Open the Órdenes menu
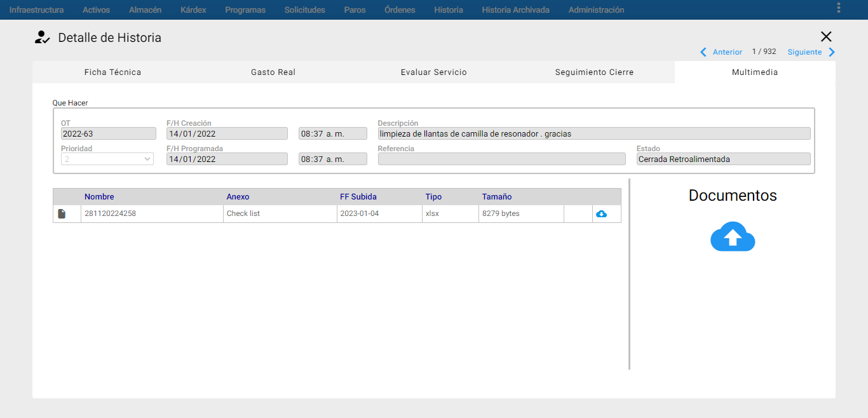This screenshot has width=868, height=418. (x=400, y=10)
